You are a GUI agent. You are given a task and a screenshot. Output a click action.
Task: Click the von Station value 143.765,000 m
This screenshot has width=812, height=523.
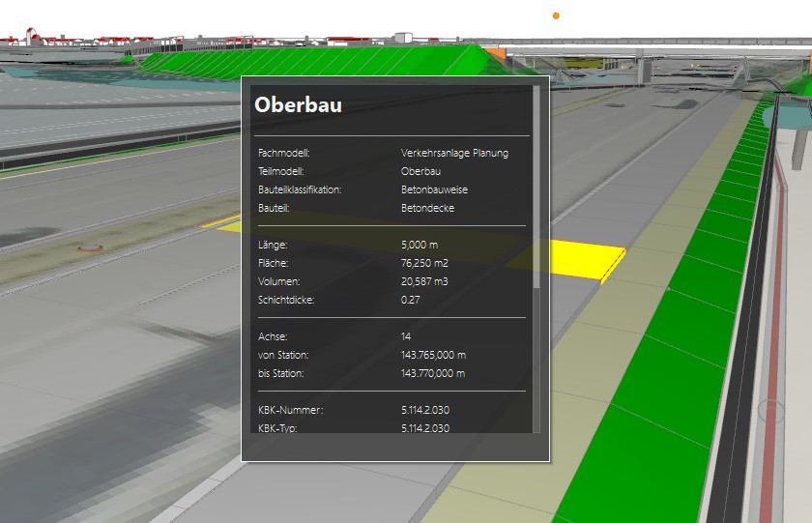point(433,355)
